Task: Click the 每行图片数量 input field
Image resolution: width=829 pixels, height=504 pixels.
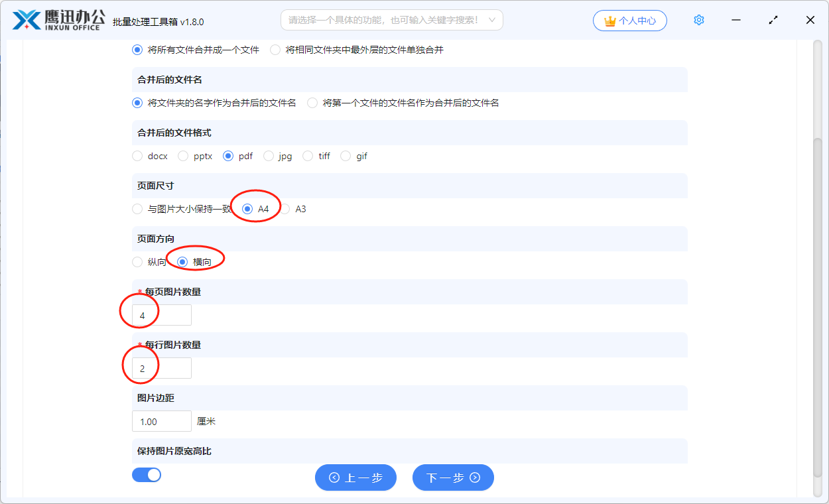Action: tap(162, 368)
